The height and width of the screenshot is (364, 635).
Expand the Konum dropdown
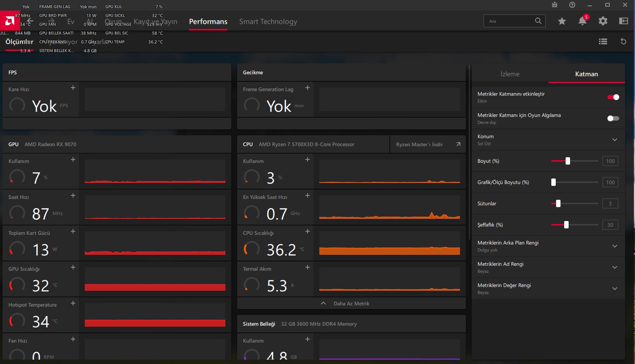[x=615, y=140]
